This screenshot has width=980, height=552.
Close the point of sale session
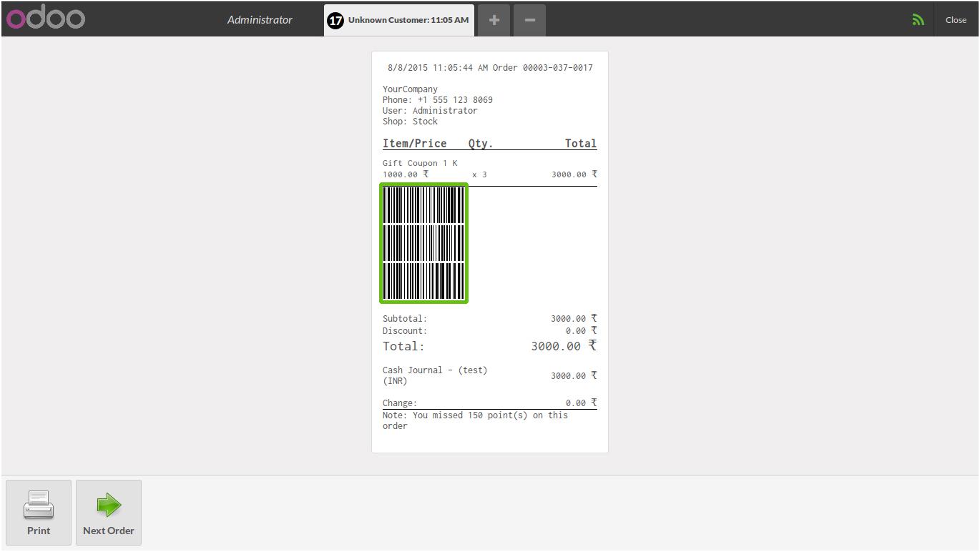[x=956, y=20]
